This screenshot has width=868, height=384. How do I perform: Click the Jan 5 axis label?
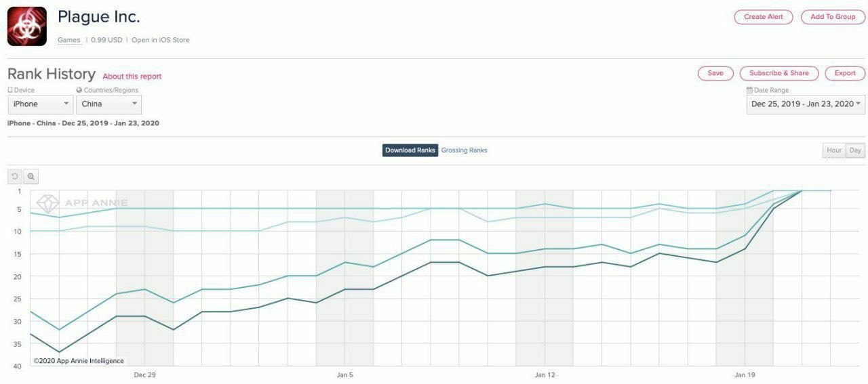[344, 375]
